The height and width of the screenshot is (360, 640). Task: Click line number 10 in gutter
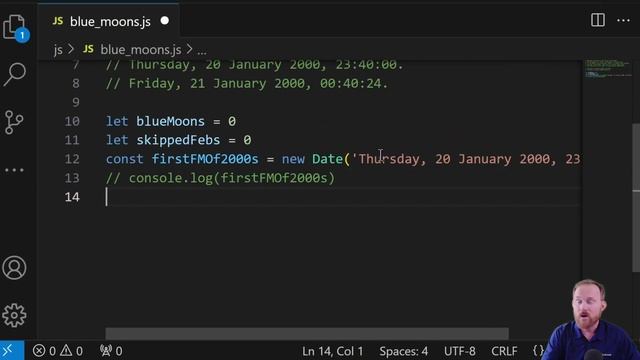[x=72, y=121]
